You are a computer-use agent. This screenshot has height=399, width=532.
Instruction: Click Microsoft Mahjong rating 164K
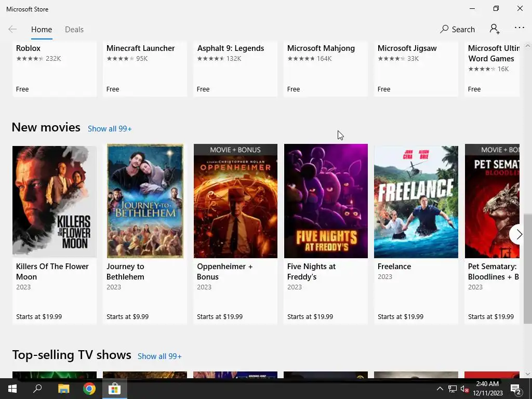pos(310,59)
